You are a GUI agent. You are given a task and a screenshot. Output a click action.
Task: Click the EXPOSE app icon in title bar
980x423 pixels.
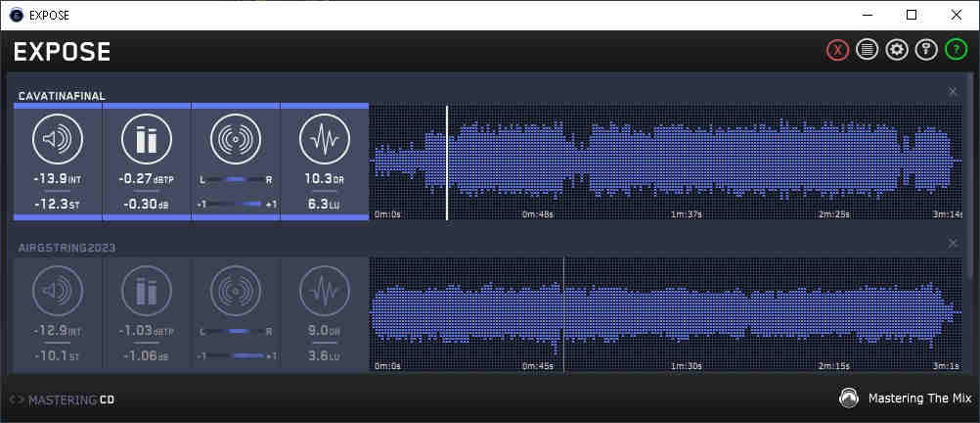[x=17, y=15]
